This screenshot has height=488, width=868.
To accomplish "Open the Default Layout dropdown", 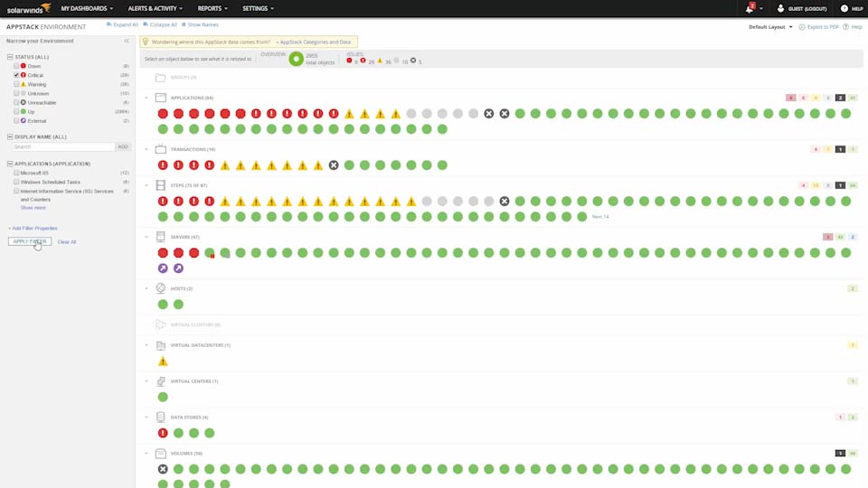I will [x=770, y=26].
